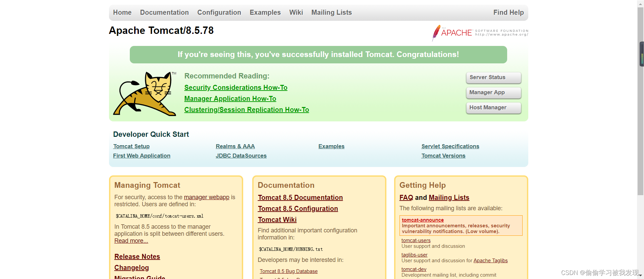Open the Documentation navigation item
The width and height of the screenshot is (644, 279).
pos(164,12)
